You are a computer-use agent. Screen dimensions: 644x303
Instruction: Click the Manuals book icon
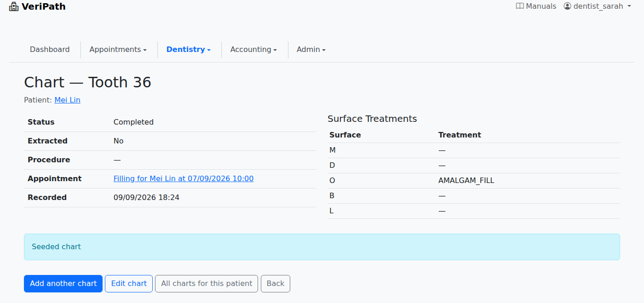[x=520, y=6]
